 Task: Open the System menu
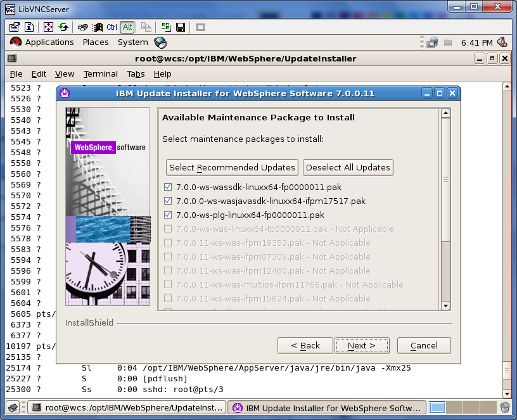(133, 42)
